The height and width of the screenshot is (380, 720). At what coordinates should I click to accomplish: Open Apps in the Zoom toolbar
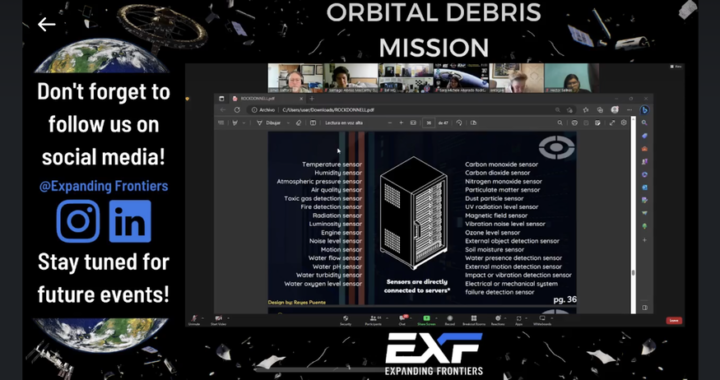pos(518,320)
